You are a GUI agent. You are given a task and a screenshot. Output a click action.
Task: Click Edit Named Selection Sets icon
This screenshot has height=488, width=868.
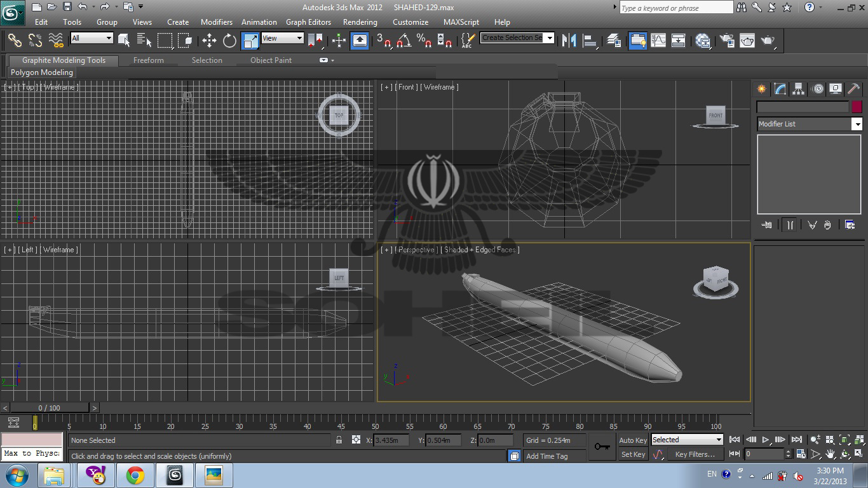point(468,41)
